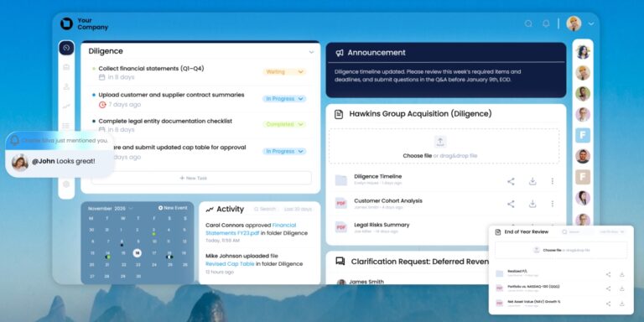Open task Collect financial statements (Q1–Q4)
Viewport: 644px width, 322px height.
(x=151, y=69)
